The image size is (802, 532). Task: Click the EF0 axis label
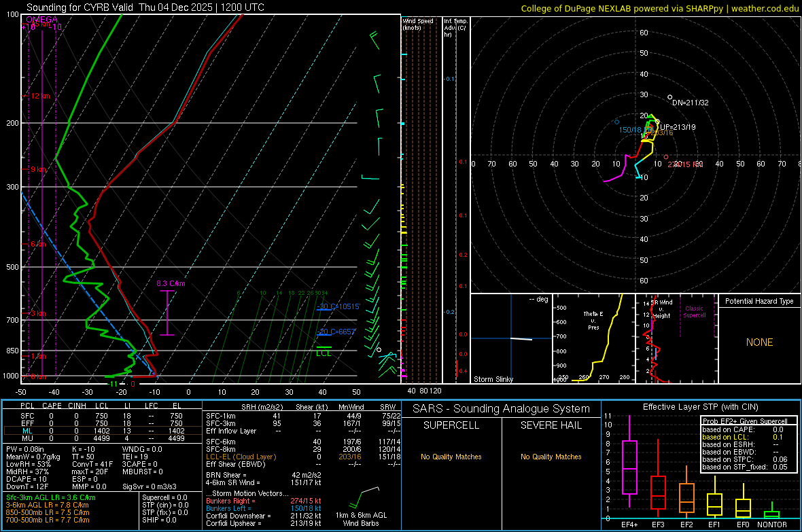(x=743, y=525)
